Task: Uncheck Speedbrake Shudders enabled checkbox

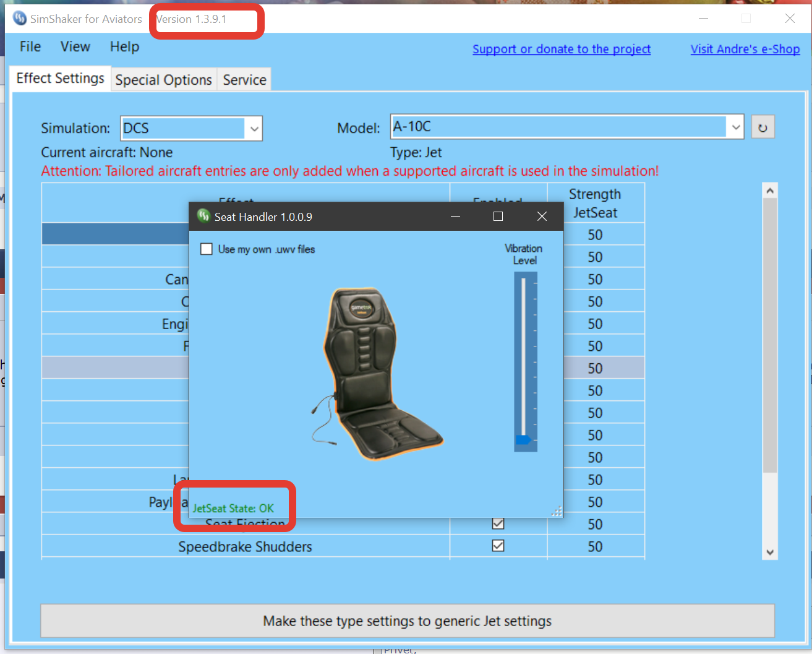Action: [x=498, y=546]
